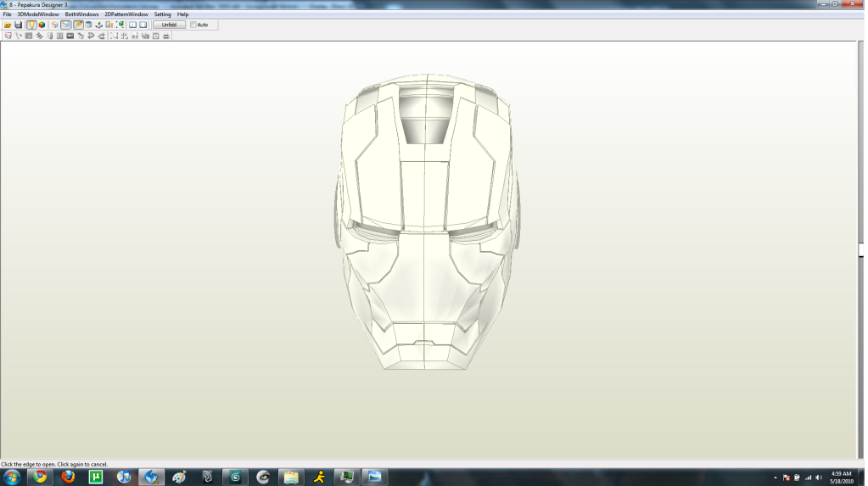Click the red cursor select tool in second toolbar

pyautogui.click(x=8, y=36)
